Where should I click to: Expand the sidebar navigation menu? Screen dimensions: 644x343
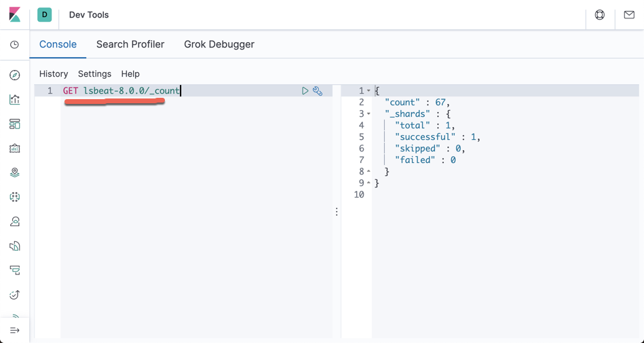coord(14,330)
